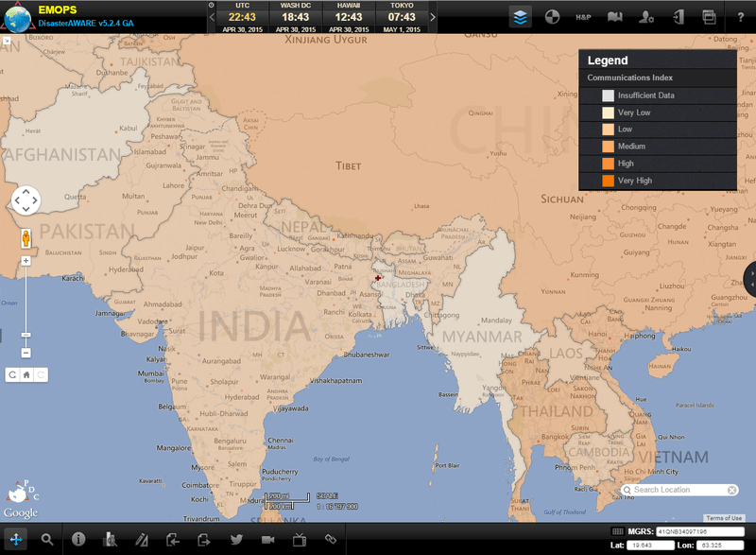Click the magnifier search tool
The image size is (756, 555).
tap(47, 539)
